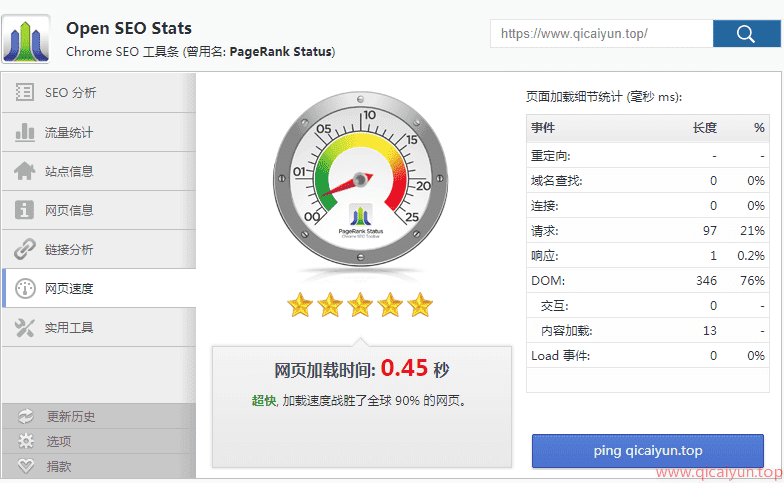This screenshot has height=483, width=784.
Task: Click the 长度 column header
Action: (704, 128)
